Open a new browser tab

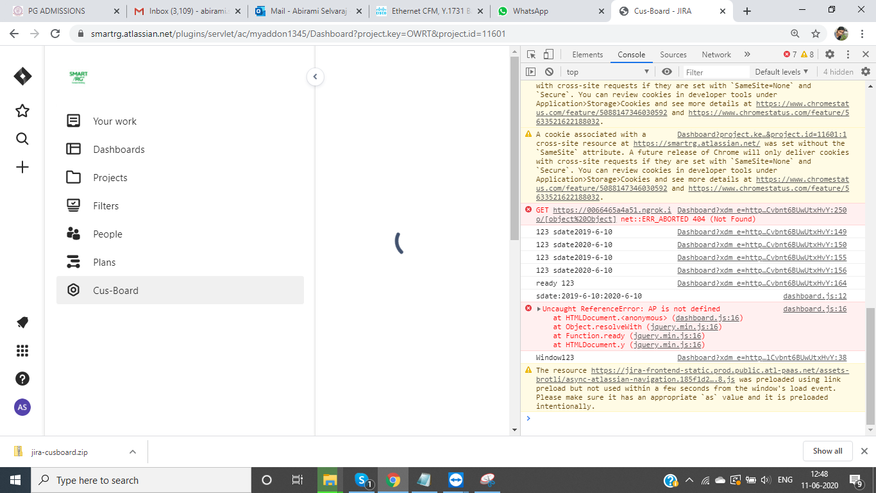[x=747, y=11]
